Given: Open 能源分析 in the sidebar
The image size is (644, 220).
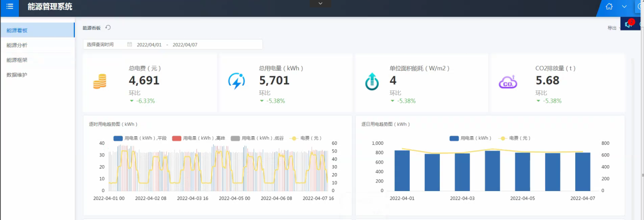Looking at the screenshot, I should click(17, 45).
